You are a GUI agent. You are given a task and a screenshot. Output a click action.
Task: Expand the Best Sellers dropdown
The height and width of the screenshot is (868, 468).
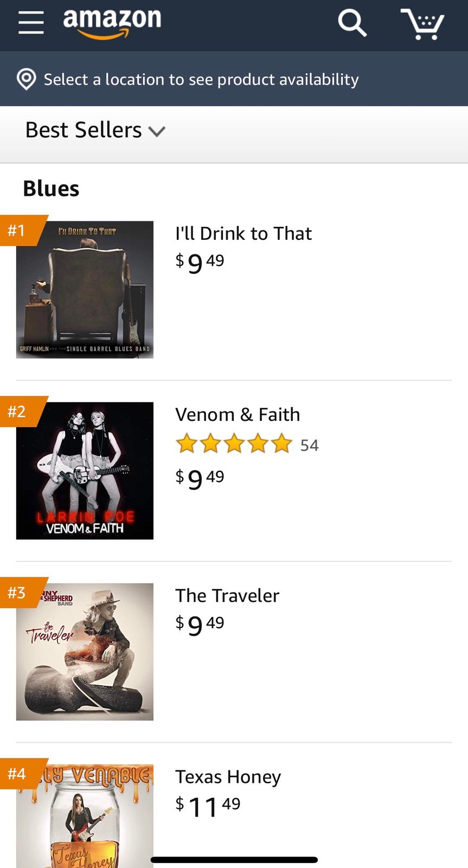pos(95,130)
